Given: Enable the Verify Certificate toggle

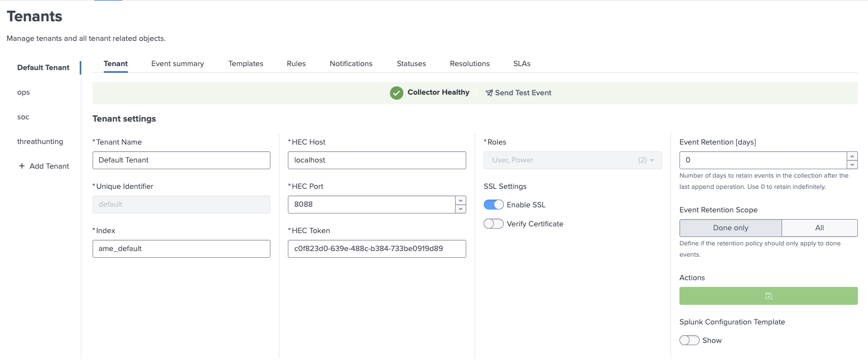Looking at the screenshot, I should (493, 224).
